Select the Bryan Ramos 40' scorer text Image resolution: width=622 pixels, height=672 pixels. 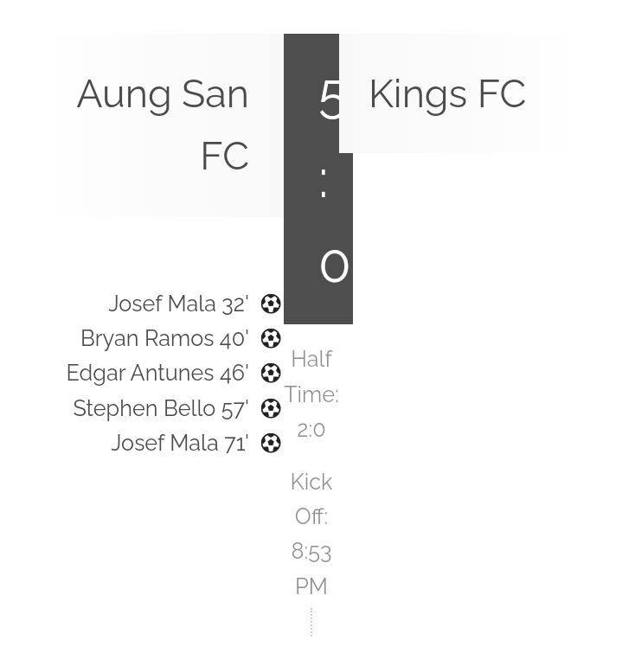[x=164, y=338]
